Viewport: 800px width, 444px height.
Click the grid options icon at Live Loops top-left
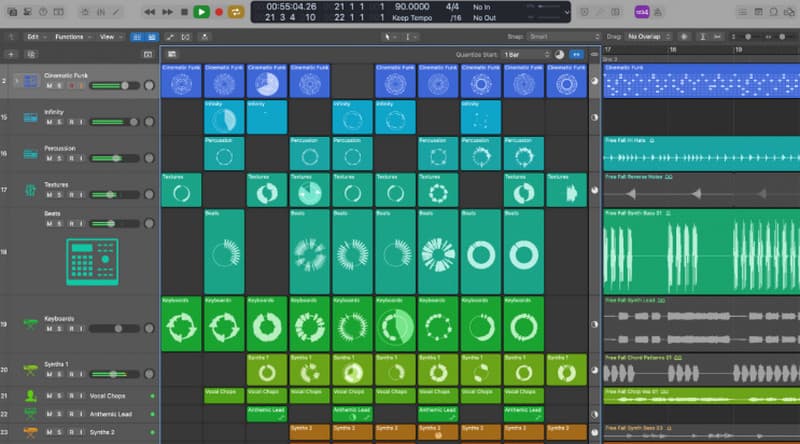click(172, 54)
